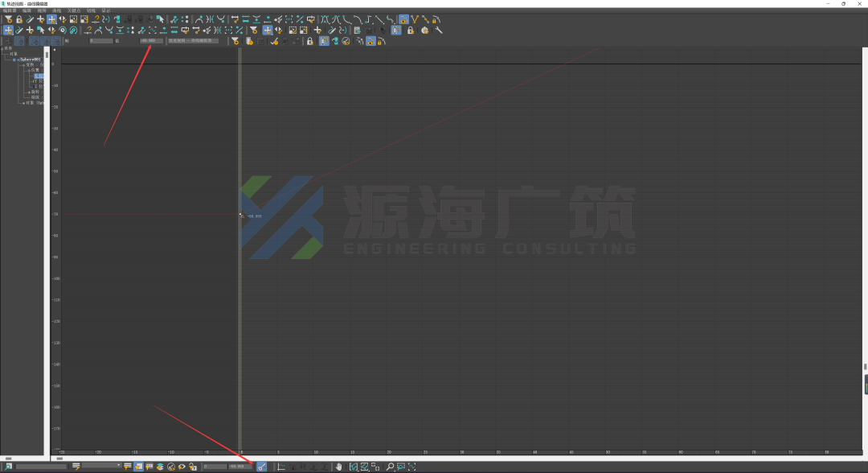Select the Sphere001 object in the tree
This screenshot has height=473, width=868.
(x=31, y=60)
